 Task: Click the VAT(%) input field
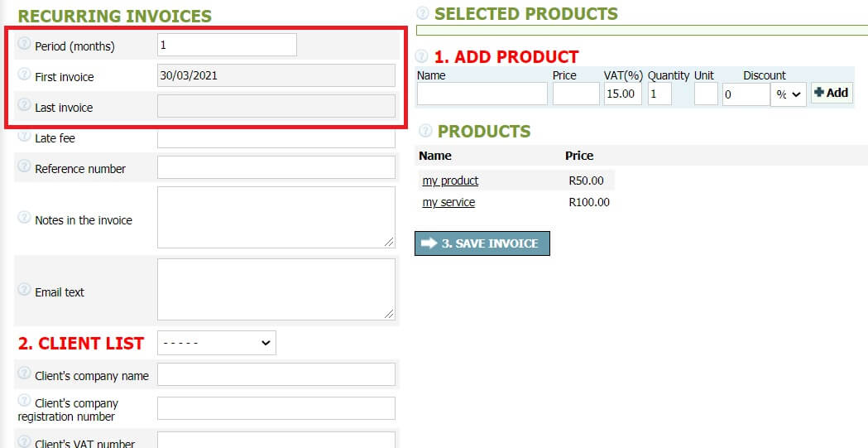(x=623, y=94)
